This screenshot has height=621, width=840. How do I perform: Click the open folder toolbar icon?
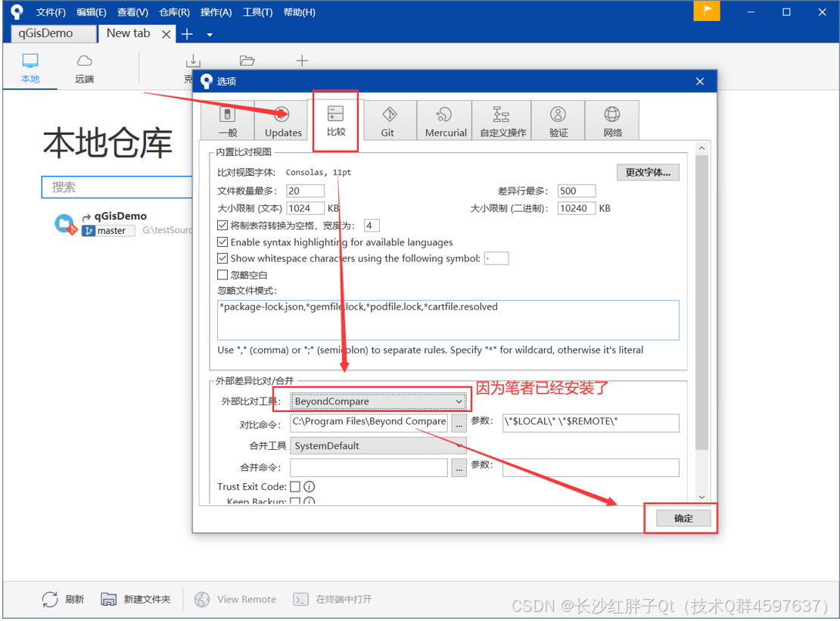247,61
